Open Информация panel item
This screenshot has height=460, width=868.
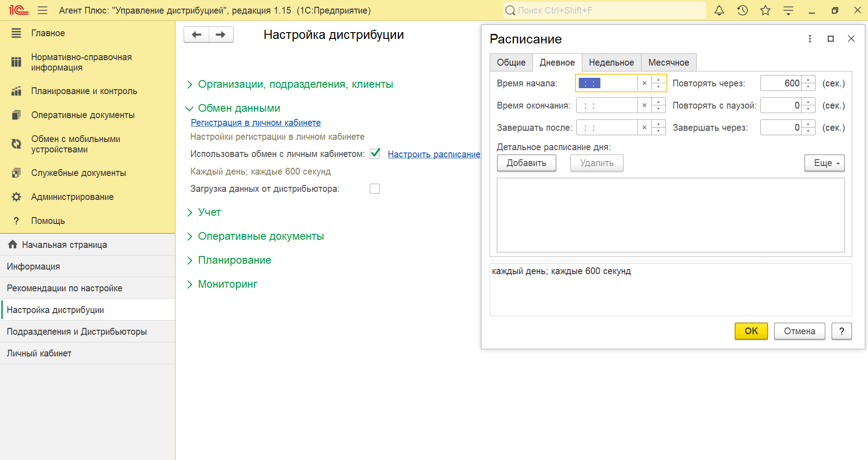(x=88, y=266)
